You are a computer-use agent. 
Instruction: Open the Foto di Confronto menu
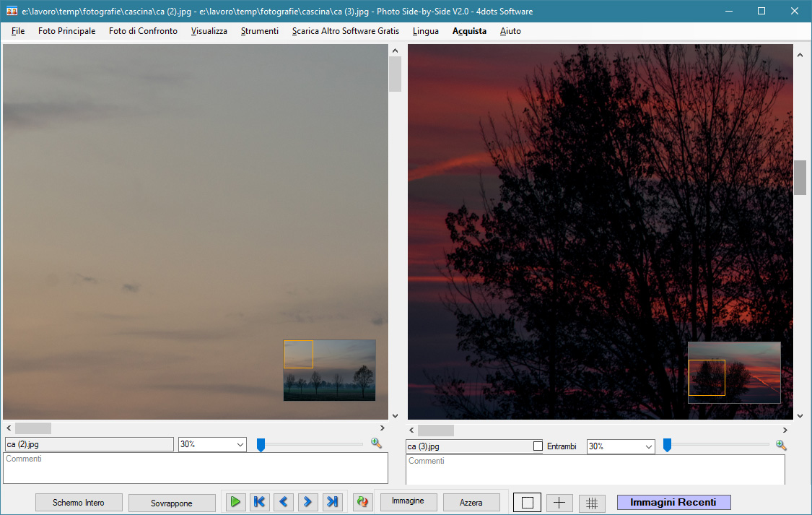point(143,31)
